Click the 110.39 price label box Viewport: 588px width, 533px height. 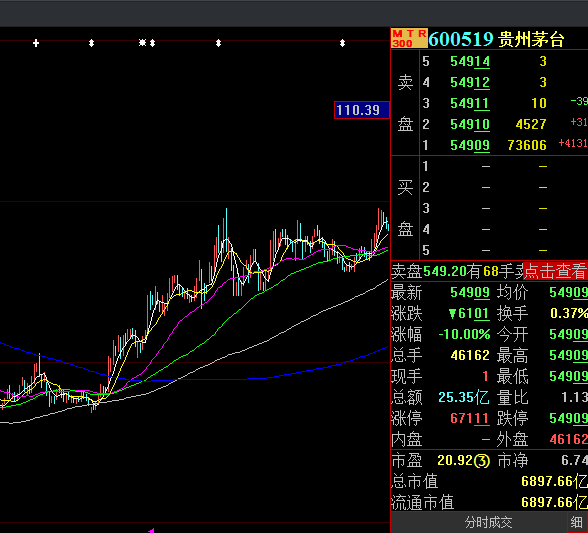click(x=362, y=110)
